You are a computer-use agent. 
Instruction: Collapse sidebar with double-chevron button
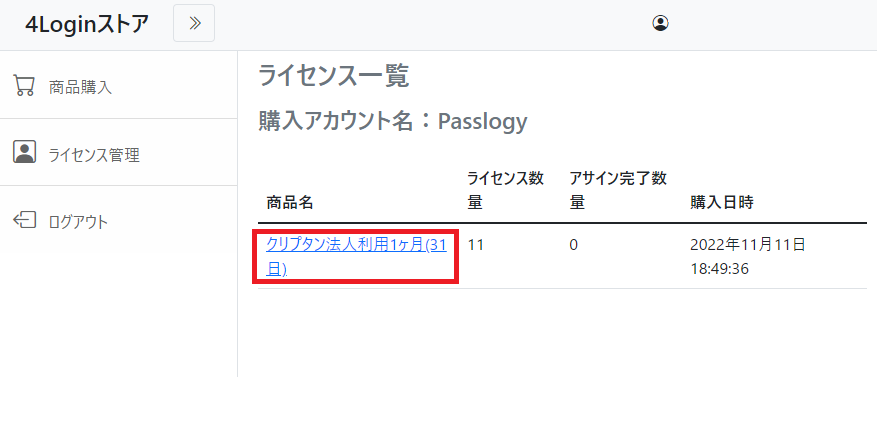click(x=194, y=23)
